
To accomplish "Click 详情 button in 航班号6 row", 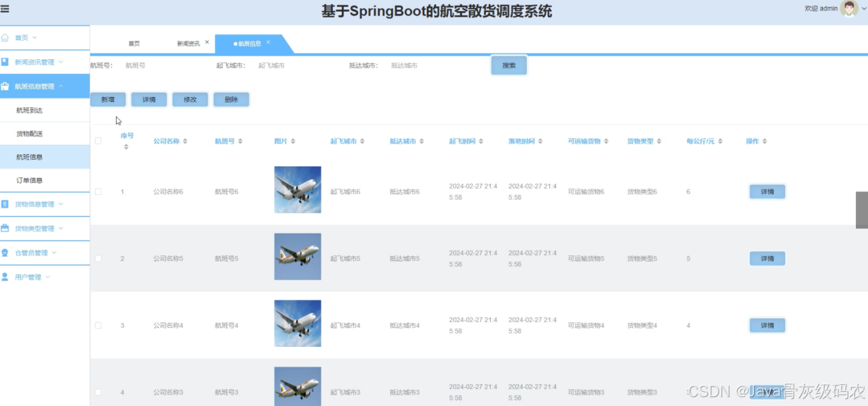I will point(767,192).
